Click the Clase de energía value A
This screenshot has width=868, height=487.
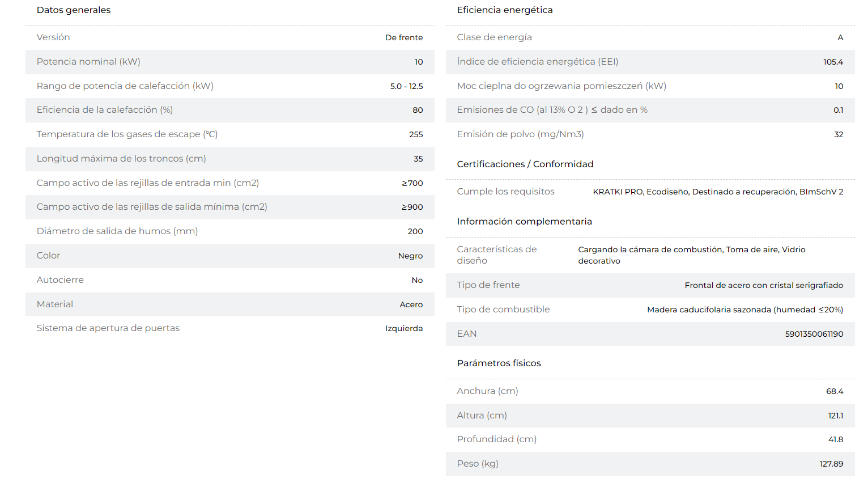840,37
